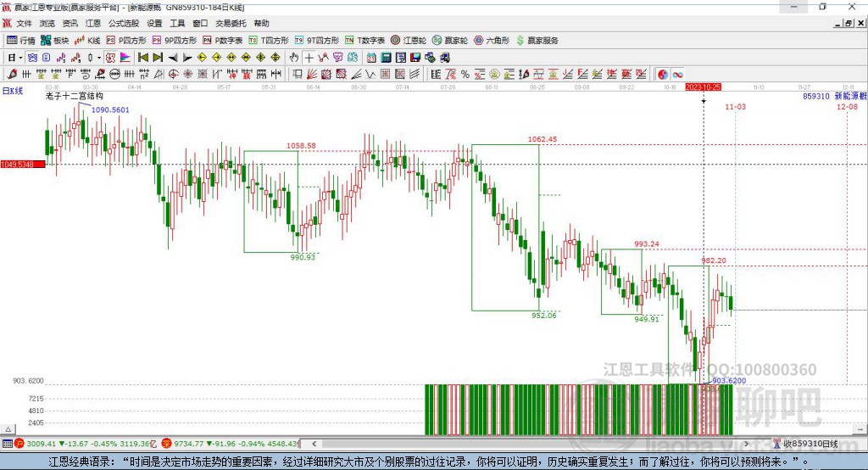This screenshot has width=868, height=470.
Task: Open the 帮助 menu
Action: [261, 23]
